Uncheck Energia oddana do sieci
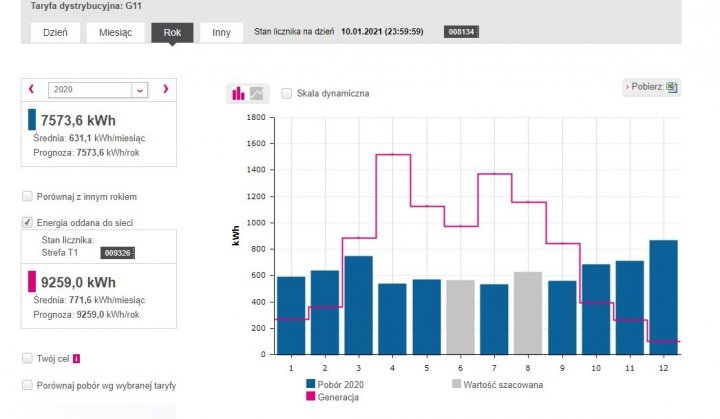 point(27,222)
